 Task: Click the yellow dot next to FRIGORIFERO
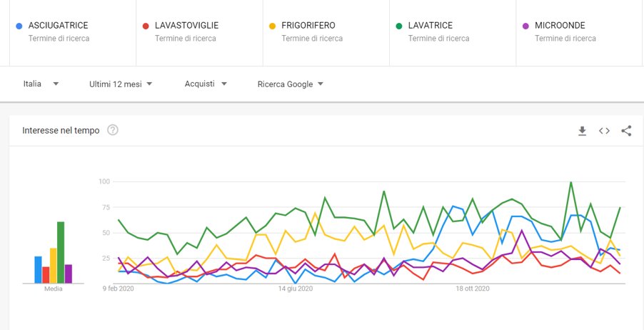(272, 26)
